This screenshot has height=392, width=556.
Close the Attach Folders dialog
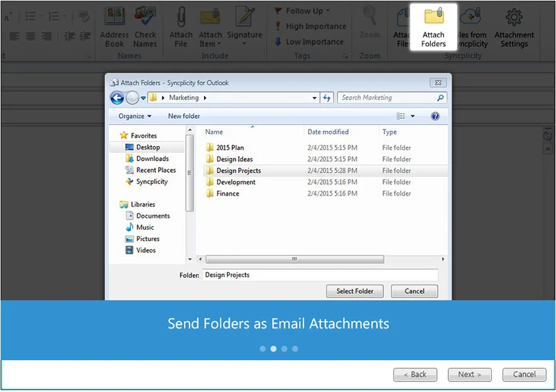click(x=438, y=82)
